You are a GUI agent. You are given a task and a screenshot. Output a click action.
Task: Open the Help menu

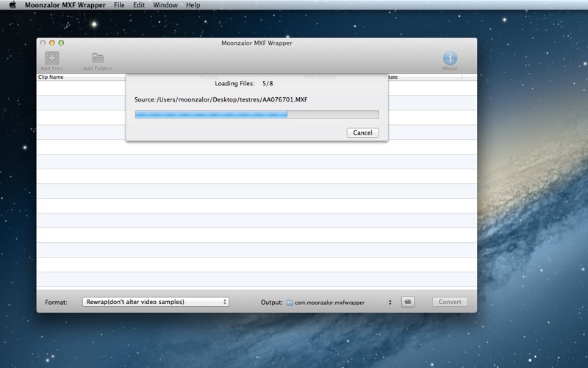coord(193,5)
